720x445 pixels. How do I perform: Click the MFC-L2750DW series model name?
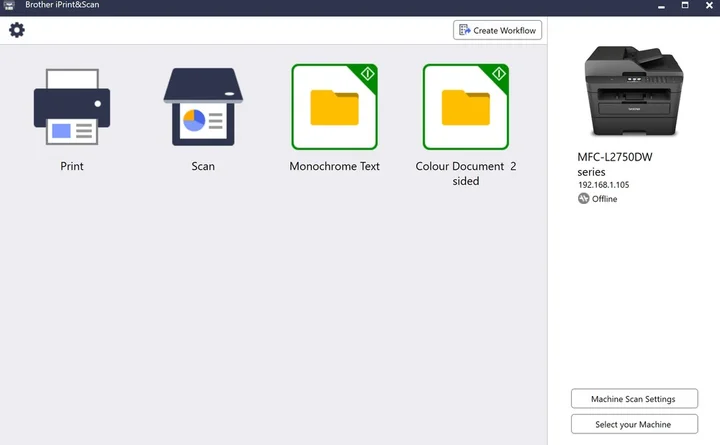[615, 164]
